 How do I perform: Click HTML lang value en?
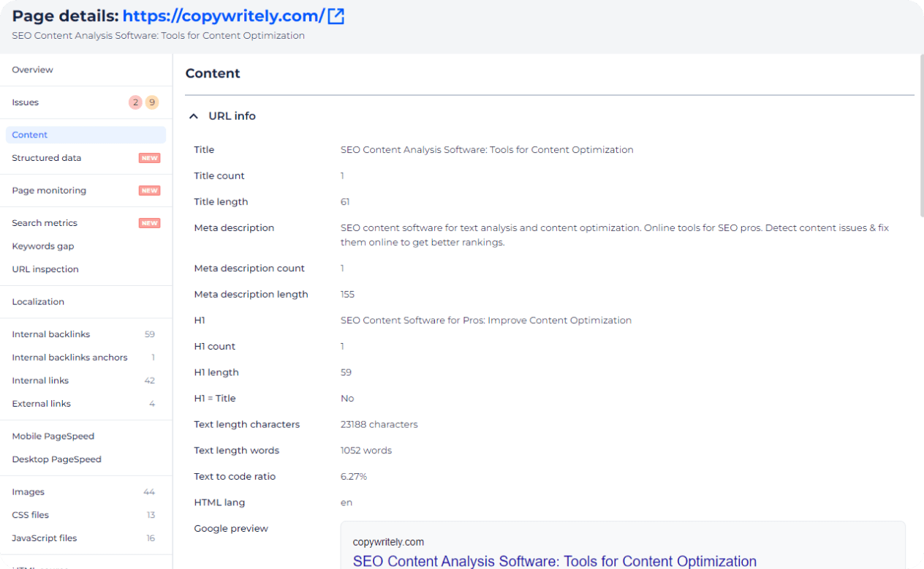click(346, 502)
